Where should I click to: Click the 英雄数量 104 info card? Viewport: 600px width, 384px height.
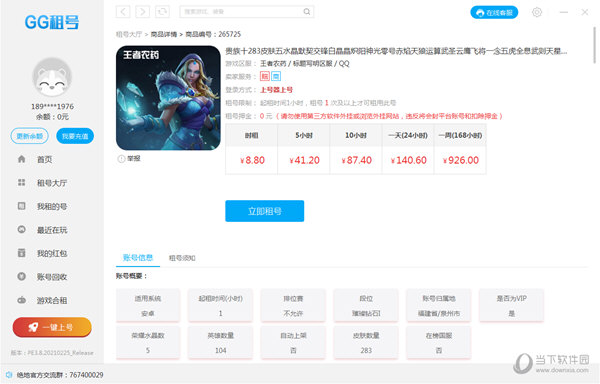pos(220,343)
